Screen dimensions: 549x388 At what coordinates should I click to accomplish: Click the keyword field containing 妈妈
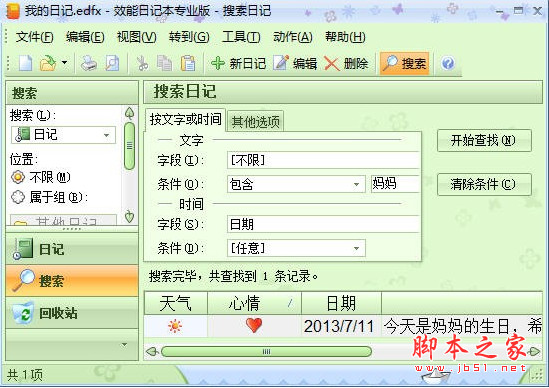tap(395, 183)
